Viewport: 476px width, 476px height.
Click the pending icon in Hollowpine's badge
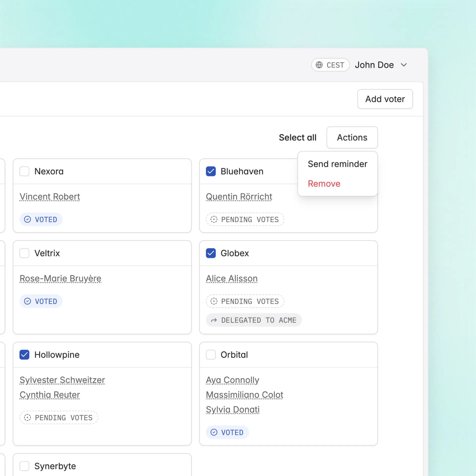tap(28, 417)
